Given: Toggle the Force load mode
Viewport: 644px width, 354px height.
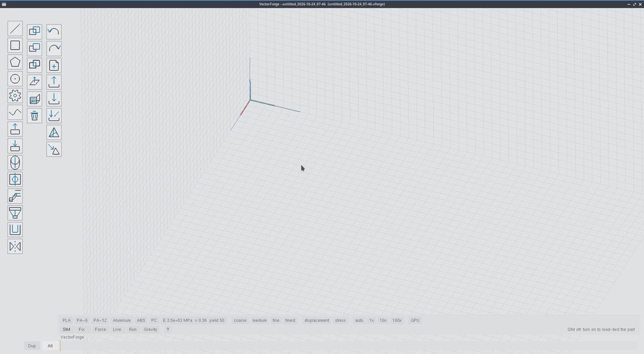Looking at the screenshot, I should [x=100, y=329].
